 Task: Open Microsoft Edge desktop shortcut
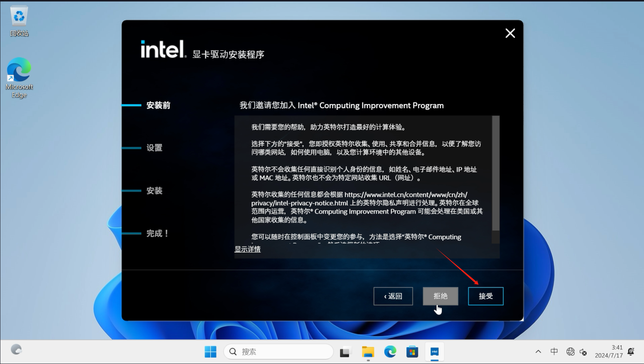point(19,78)
